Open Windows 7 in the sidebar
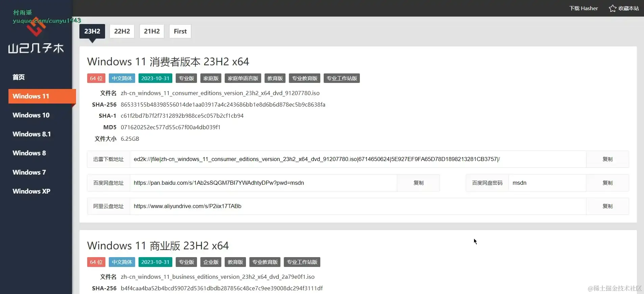Image resolution: width=644 pixels, height=294 pixels. (x=29, y=172)
